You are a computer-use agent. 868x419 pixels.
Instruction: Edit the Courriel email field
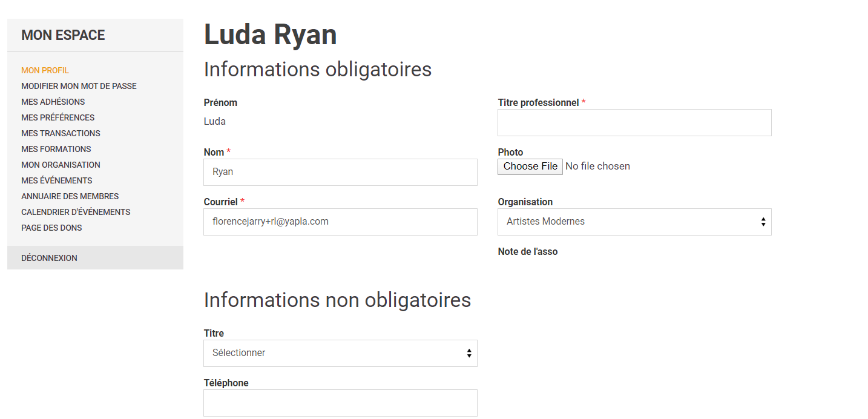click(340, 222)
